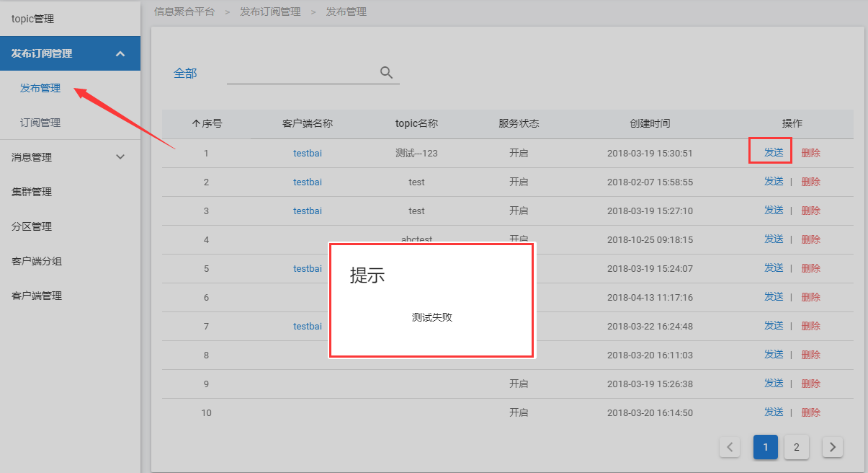Go to next page arrow
The height and width of the screenshot is (473, 868).
click(833, 447)
